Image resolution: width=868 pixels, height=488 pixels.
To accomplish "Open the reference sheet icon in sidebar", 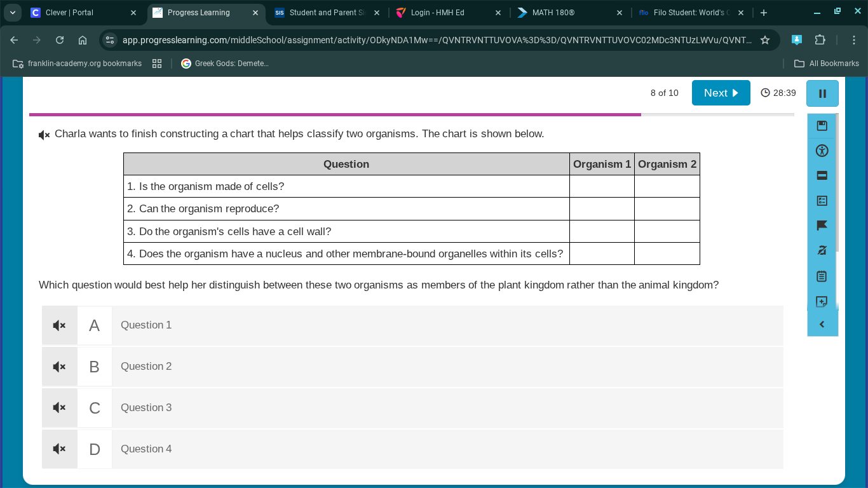I will 822,200.
